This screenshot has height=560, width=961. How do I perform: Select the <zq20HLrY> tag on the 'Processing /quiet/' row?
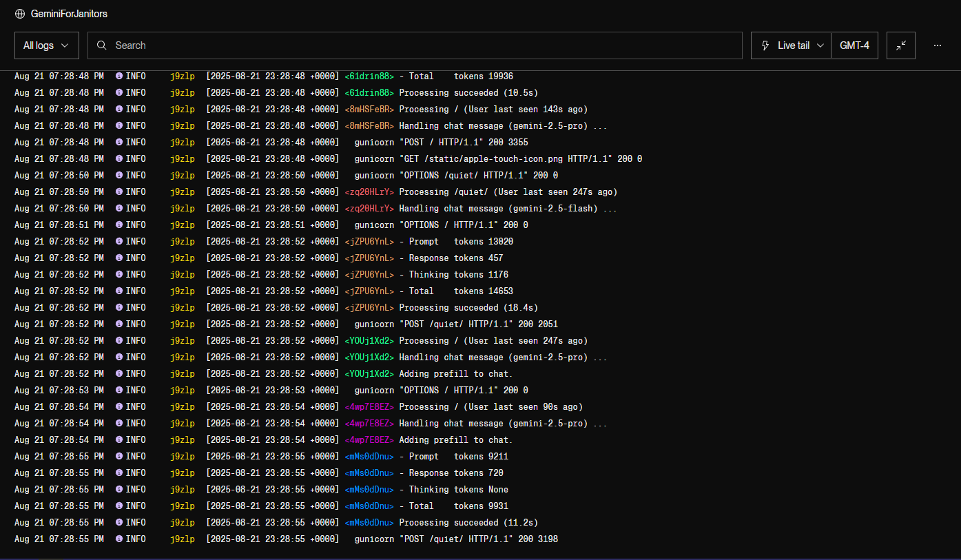point(369,192)
